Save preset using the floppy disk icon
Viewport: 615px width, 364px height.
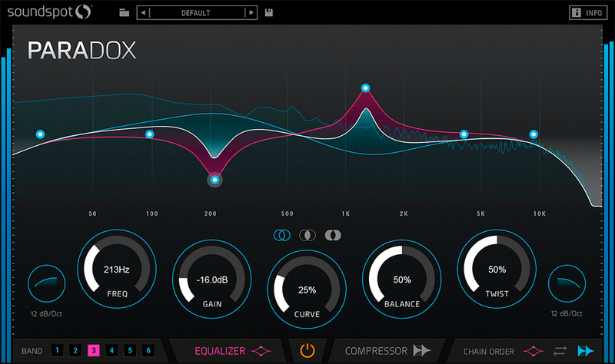pos(269,13)
